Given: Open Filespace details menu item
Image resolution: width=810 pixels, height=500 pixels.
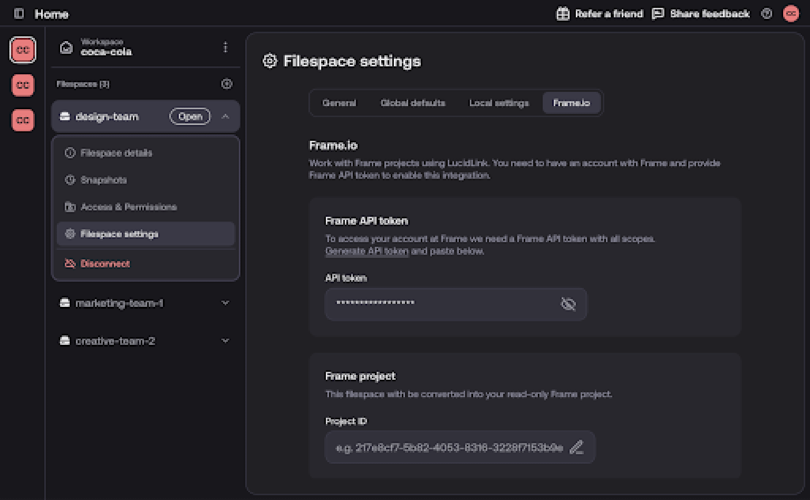Looking at the screenshot, I should point(146,153).
